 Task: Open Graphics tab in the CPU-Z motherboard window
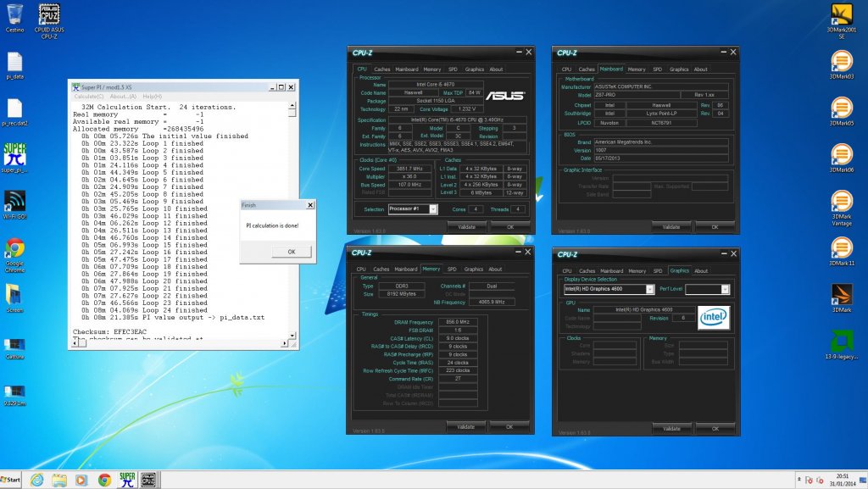click(x=679, y=69)
